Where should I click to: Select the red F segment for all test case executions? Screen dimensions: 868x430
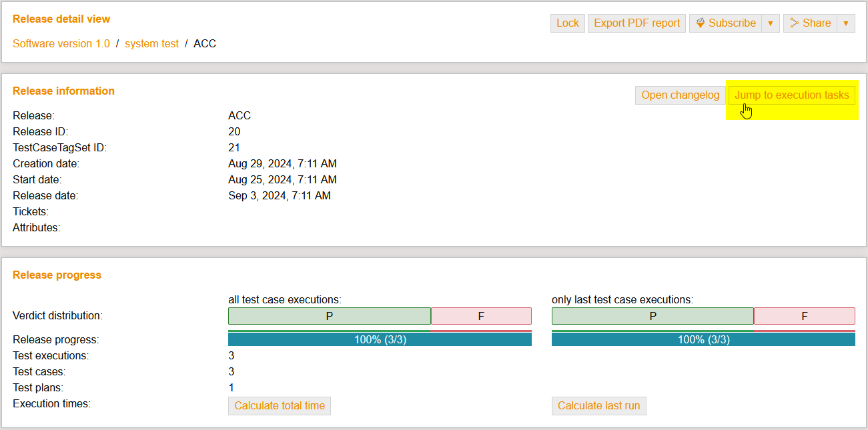pos(481,316)
